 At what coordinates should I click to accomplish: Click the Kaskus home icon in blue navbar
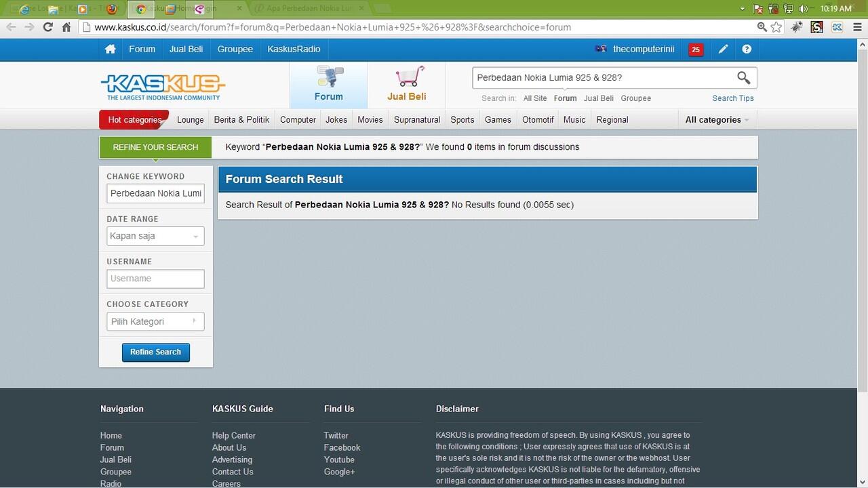pos(110,49)
